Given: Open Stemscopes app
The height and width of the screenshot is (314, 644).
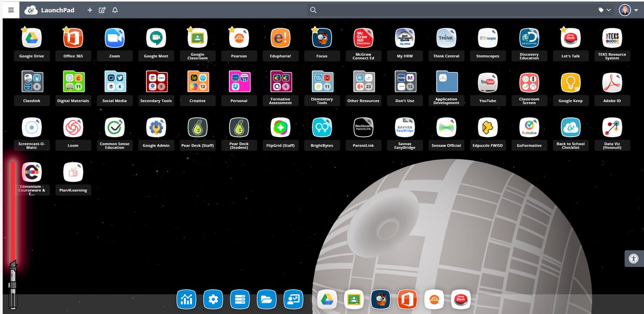Looking at the screenshot, I should point(488,38).
